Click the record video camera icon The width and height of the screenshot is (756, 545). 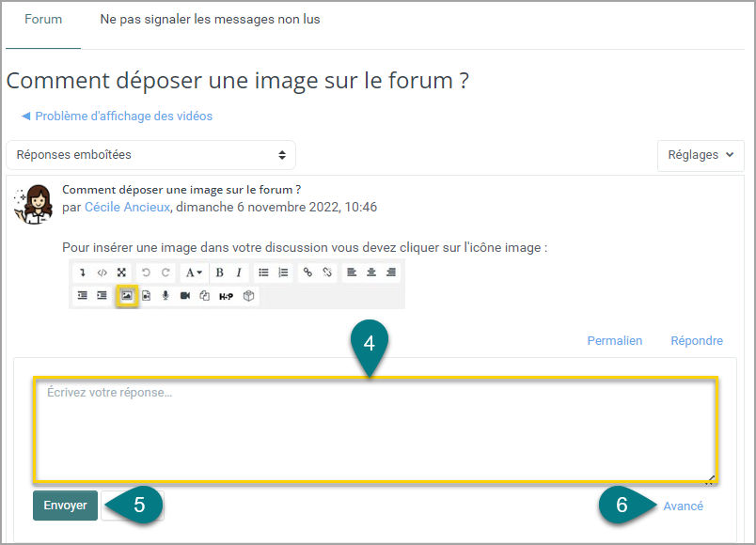(x=185, y=295)
